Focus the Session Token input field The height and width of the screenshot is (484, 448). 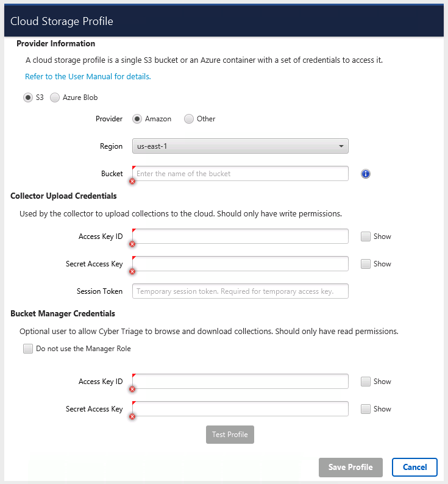point(240,291)
